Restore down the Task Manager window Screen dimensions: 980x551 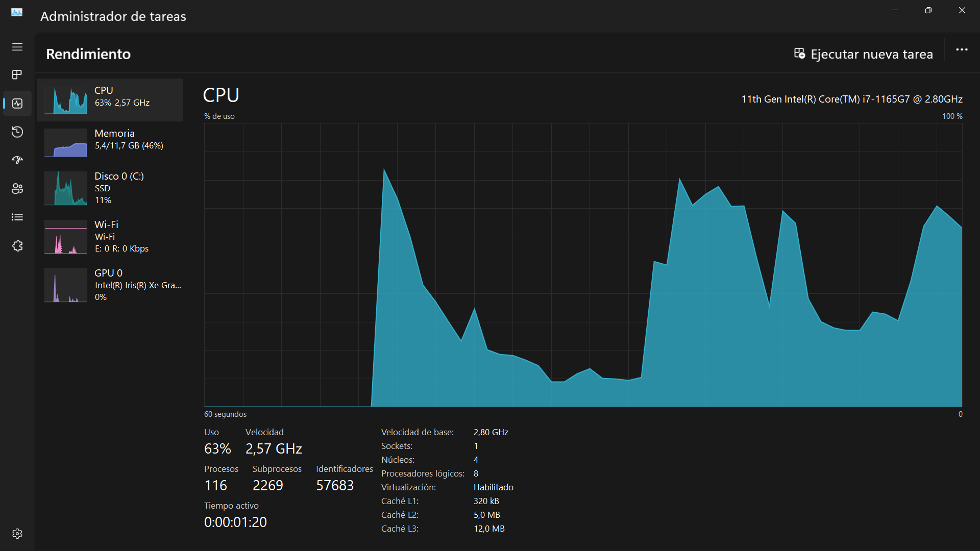coord(928,10)
